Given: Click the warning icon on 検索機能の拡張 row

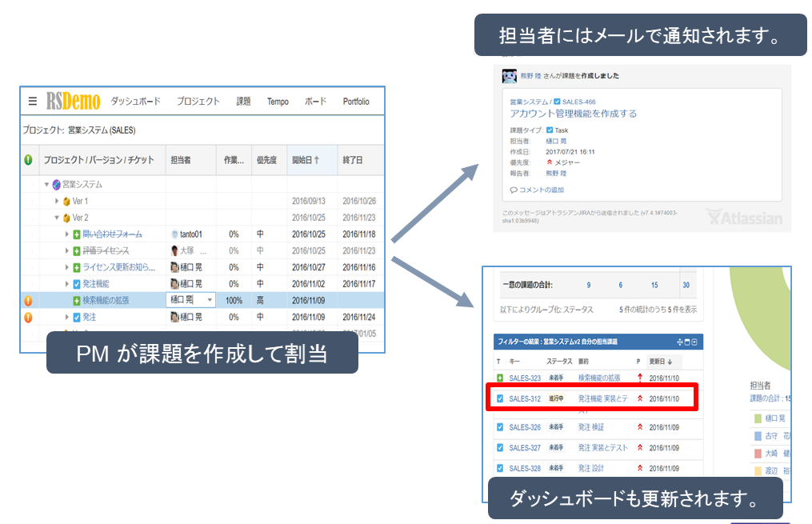Looking at the screenshot, I should coord(28,301).
